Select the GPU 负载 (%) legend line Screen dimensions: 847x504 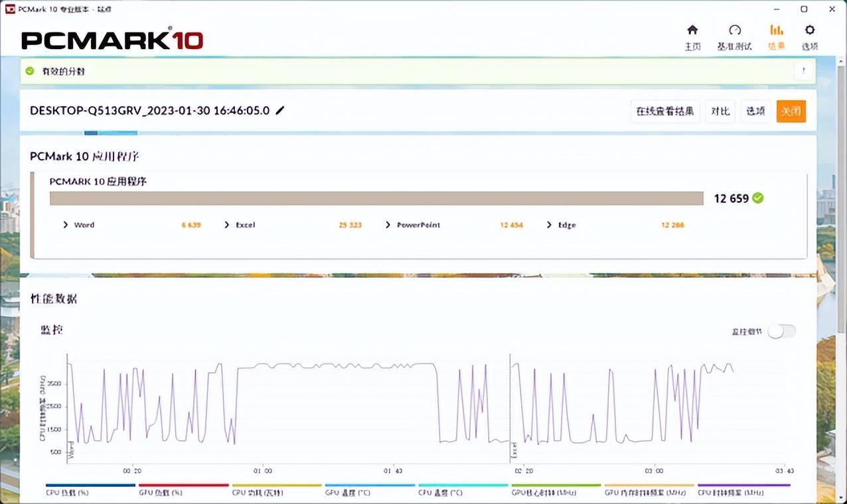184,489
